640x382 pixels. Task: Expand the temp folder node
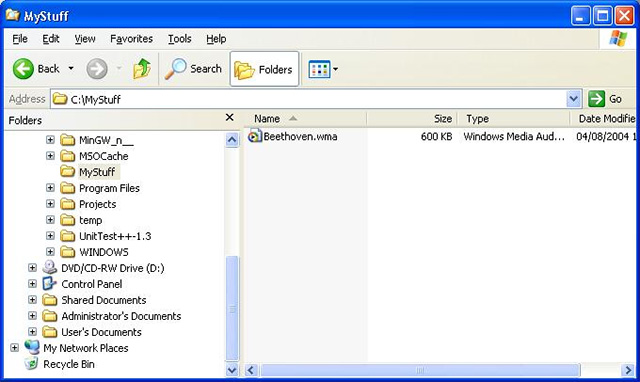pos(50,220)
